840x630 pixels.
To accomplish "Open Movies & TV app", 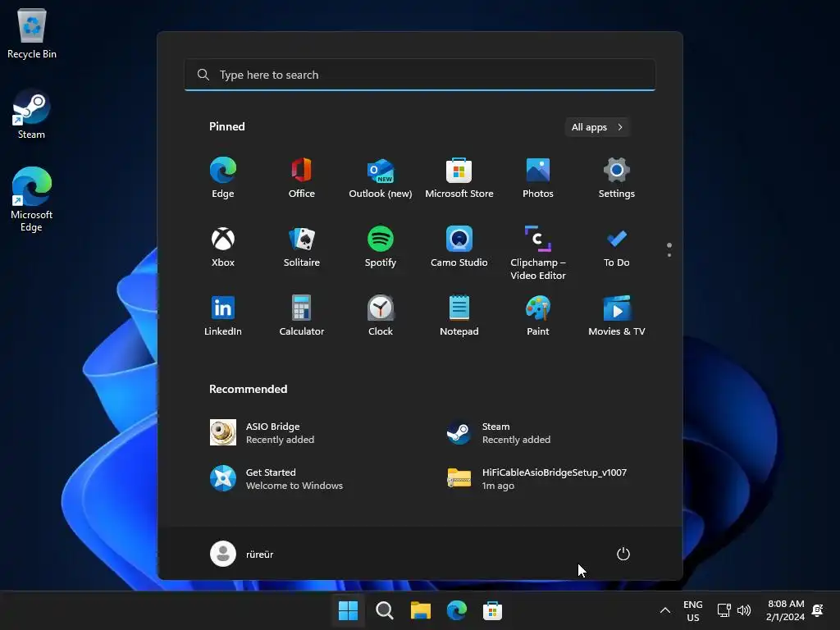I will coord(617,316).
